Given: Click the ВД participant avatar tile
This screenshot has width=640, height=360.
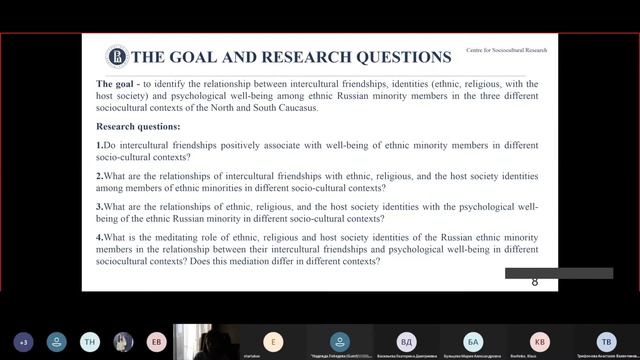Looking at the screenshot, I should pos(407,342).
